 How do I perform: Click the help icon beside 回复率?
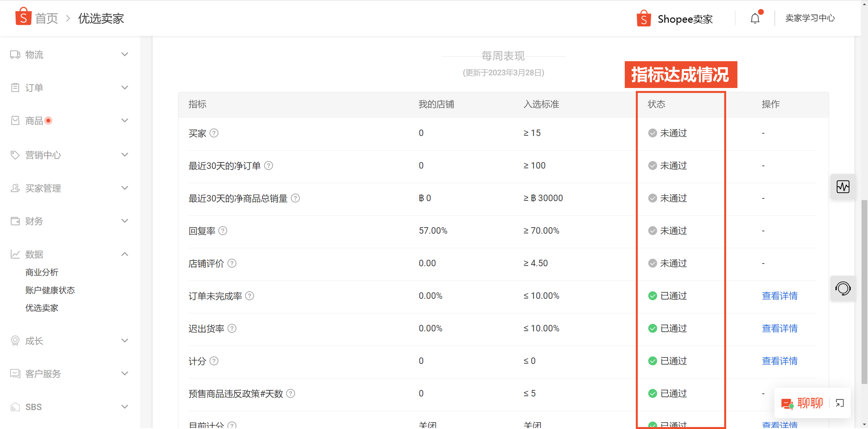click(x=223, y=231)
